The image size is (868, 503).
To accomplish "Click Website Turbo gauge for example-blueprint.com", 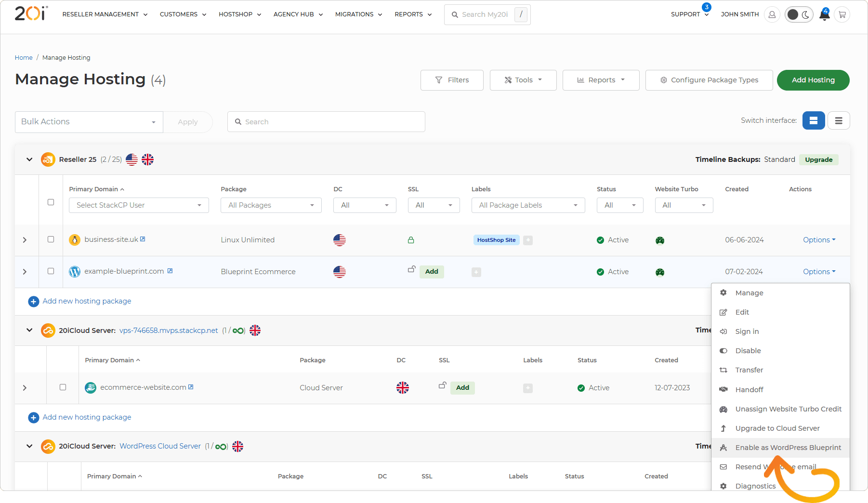I will tap(660, 272).
